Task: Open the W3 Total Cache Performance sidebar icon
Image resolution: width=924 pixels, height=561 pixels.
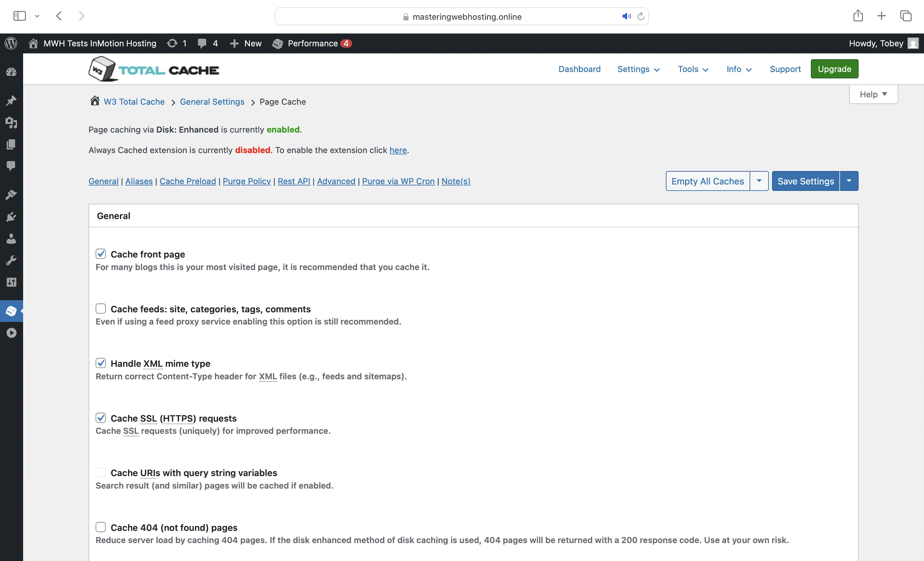Action: (x=11, y=311)
